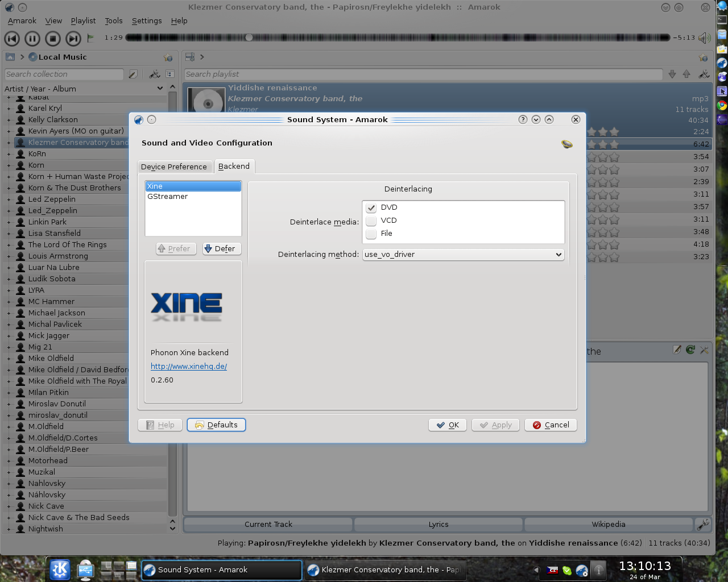Click the dialog's question mark help button
The height and width of the screenshot is (582, 728).
[523, 119]
